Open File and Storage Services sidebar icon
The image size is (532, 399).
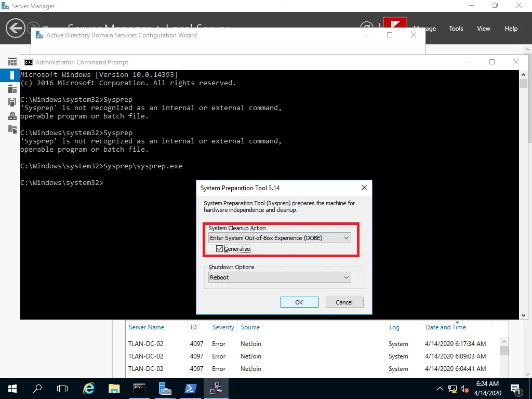[12, 129]
